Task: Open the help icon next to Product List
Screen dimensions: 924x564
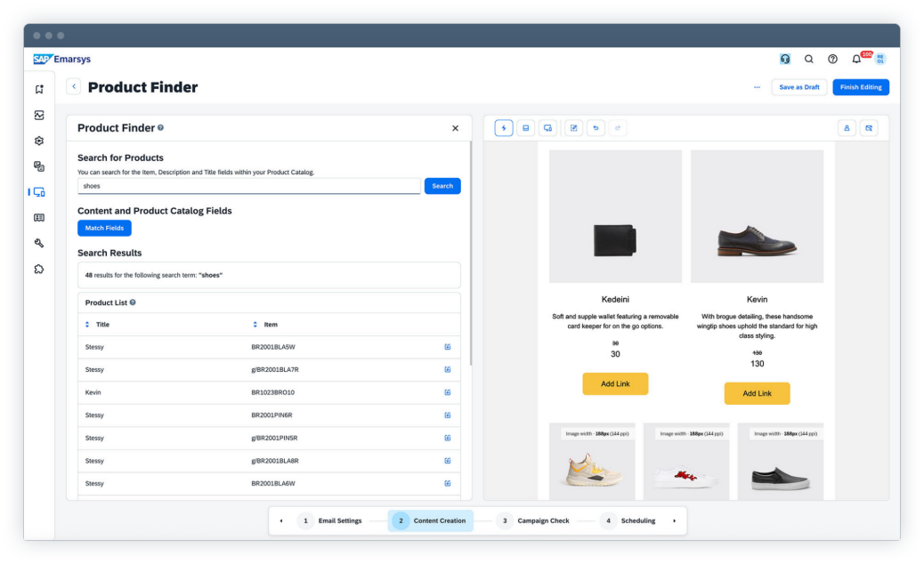Action: 133,302
